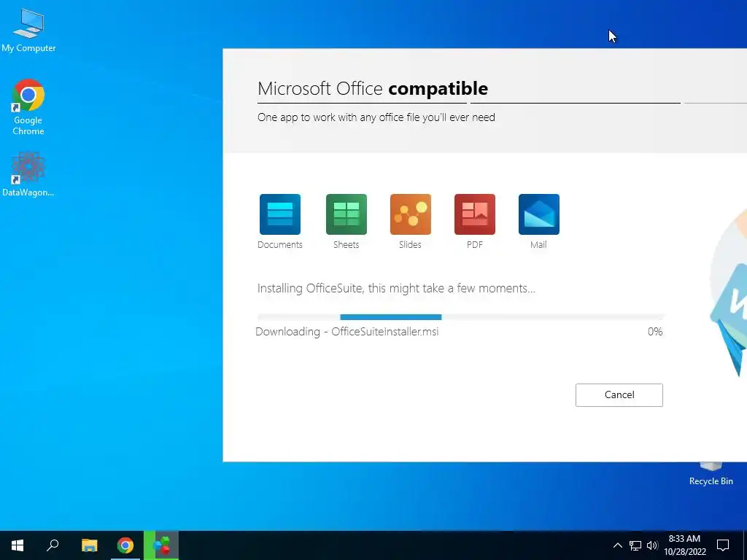
Task: Click the Slides label text
Action: (x=410, y=245)
